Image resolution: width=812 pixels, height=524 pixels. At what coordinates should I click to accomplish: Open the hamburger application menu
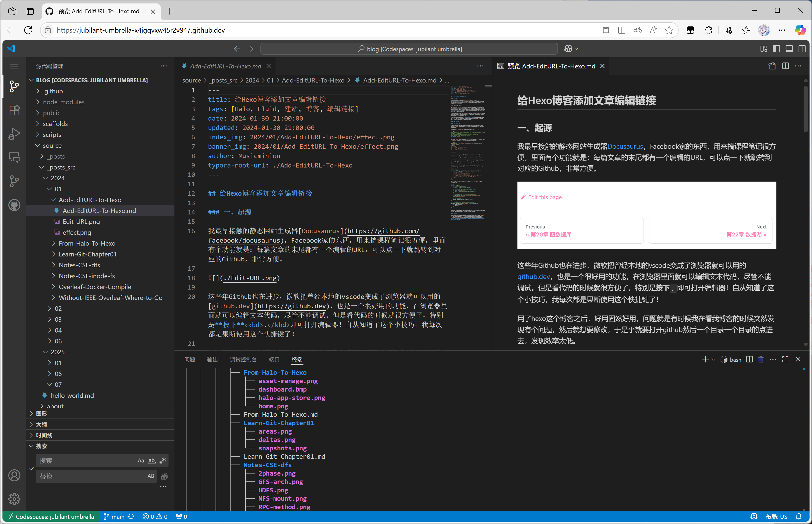pos(14,66)
